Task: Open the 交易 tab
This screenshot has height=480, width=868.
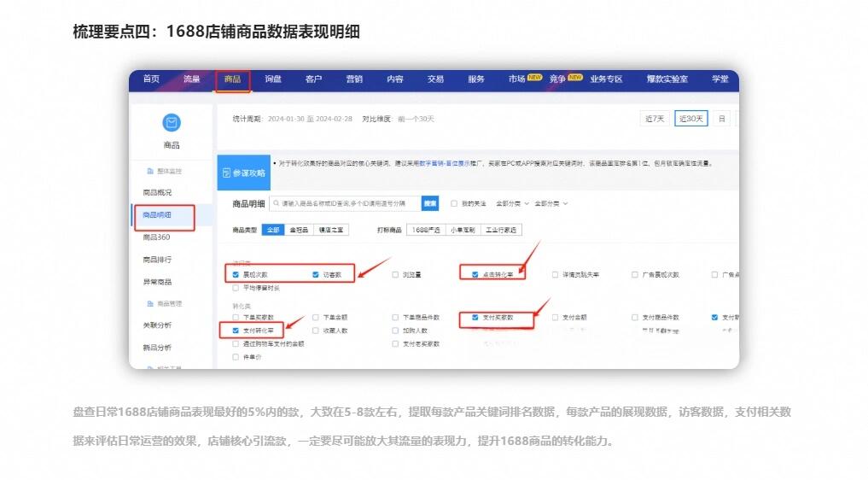Action: [435, 79]
